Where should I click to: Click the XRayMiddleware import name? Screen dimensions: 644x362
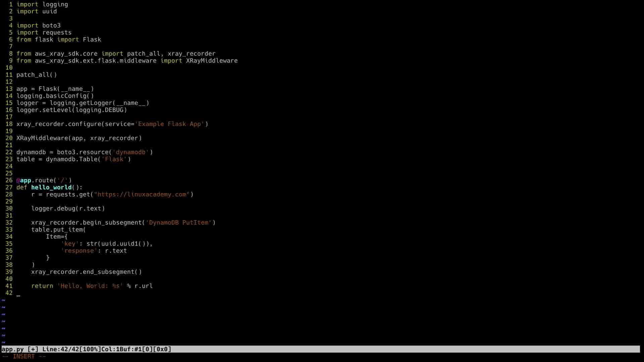pos(212,61)
